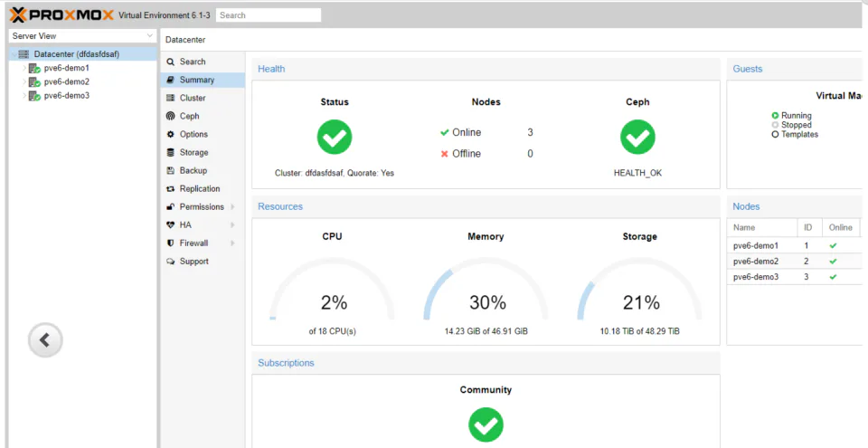The width and height of the screenshot is (868, 448).
Task: Open the Replication menu item
Action: (203, 189)
